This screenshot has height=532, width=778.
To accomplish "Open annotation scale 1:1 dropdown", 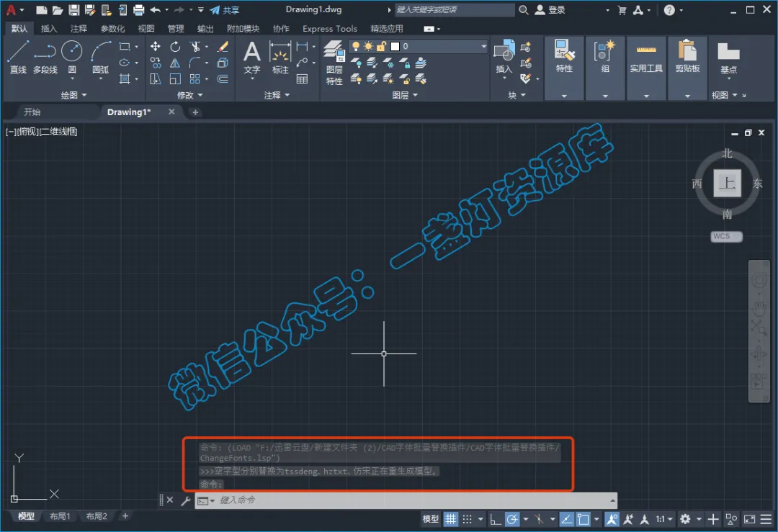I will [664, 519].
